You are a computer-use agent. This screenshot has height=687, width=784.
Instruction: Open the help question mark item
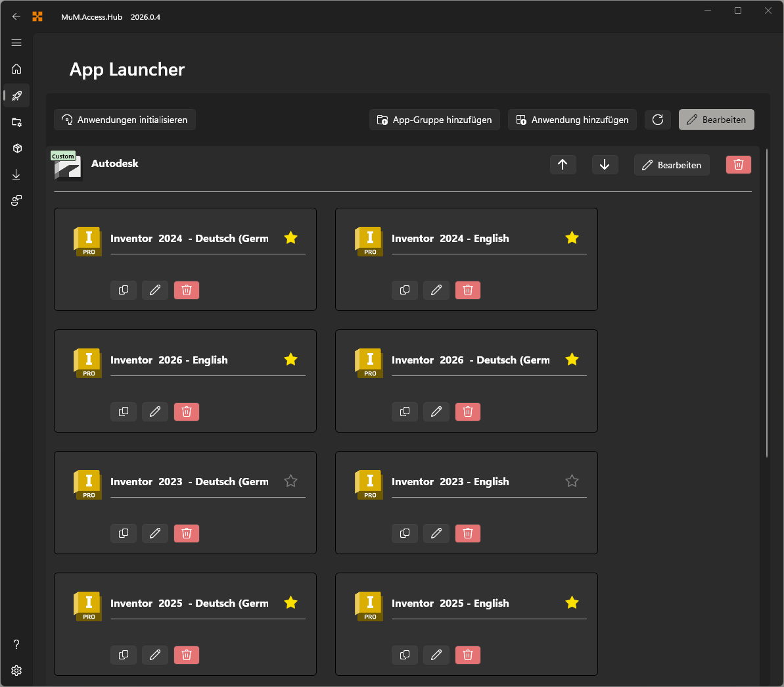point(16,644)
